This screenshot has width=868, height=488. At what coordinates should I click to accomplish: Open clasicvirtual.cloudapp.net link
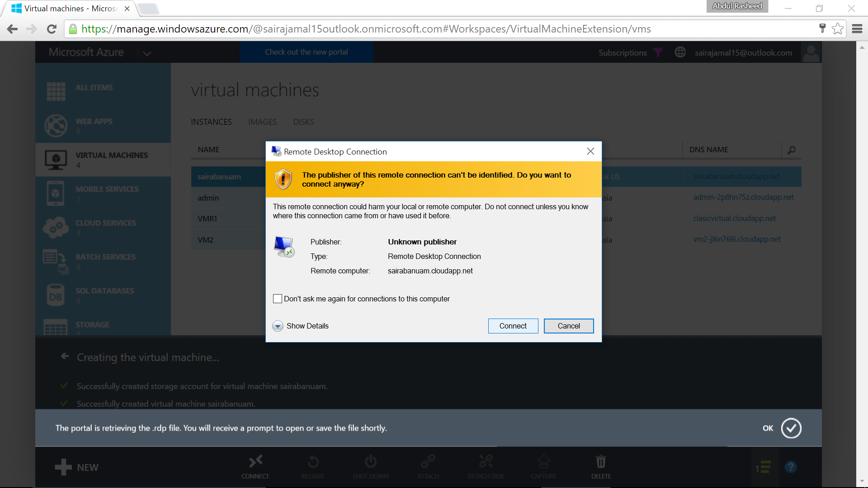click(x=735, y=218)
